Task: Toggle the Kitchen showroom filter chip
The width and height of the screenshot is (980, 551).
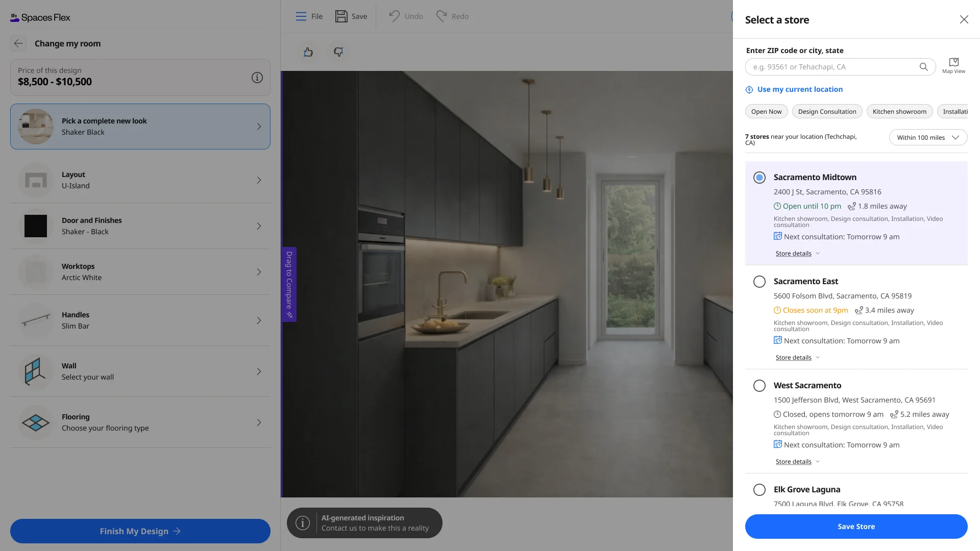Action: point(899,112)
